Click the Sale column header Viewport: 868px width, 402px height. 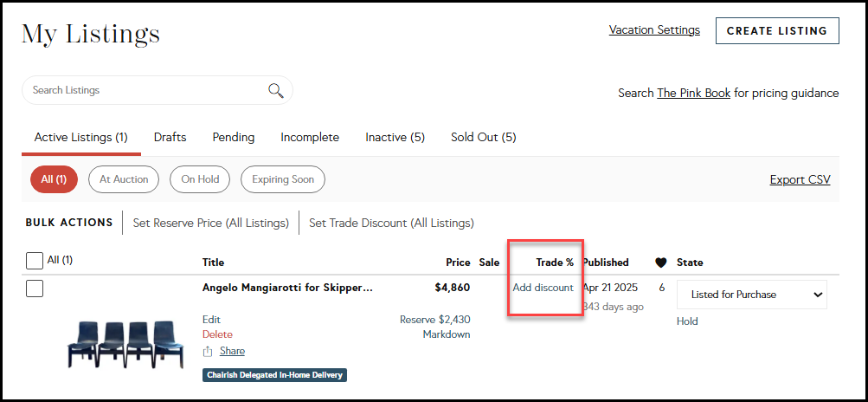coord(489,263)
